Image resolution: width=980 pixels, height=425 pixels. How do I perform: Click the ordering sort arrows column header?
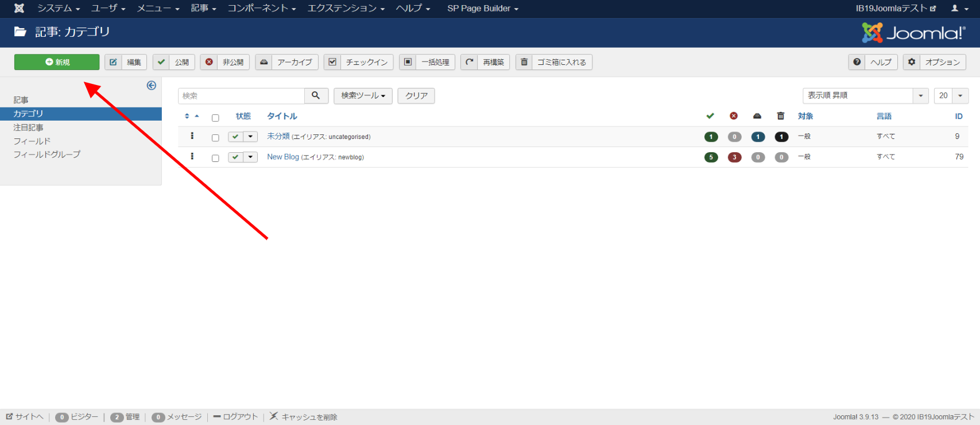coord(192,116)
